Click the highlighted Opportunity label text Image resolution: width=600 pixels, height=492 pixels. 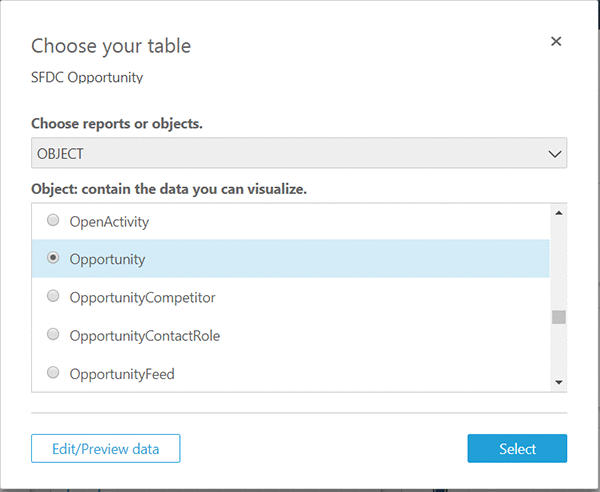coord(107,259)
